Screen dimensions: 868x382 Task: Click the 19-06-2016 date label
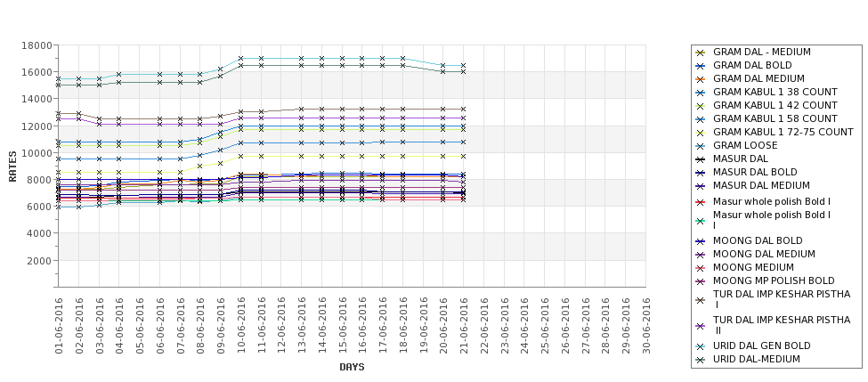point(423,326)
